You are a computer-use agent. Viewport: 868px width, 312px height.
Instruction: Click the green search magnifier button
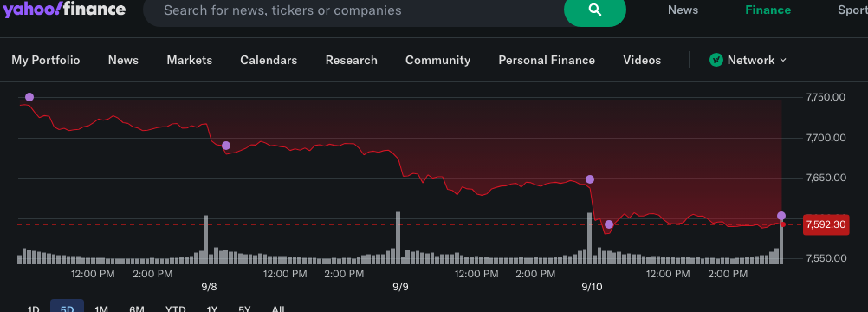click(x=594, y=10)
